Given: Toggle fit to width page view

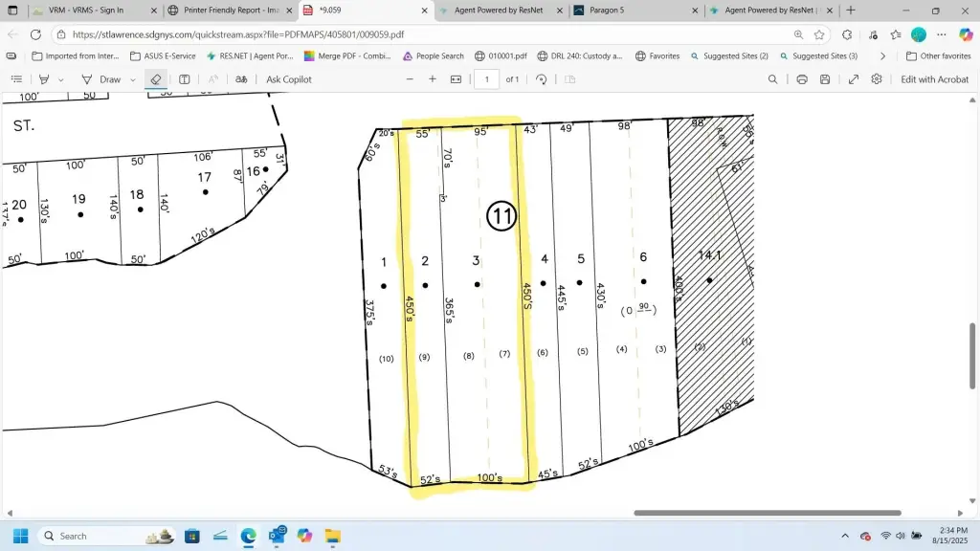Looking at the screenshot, I should 456,79.
